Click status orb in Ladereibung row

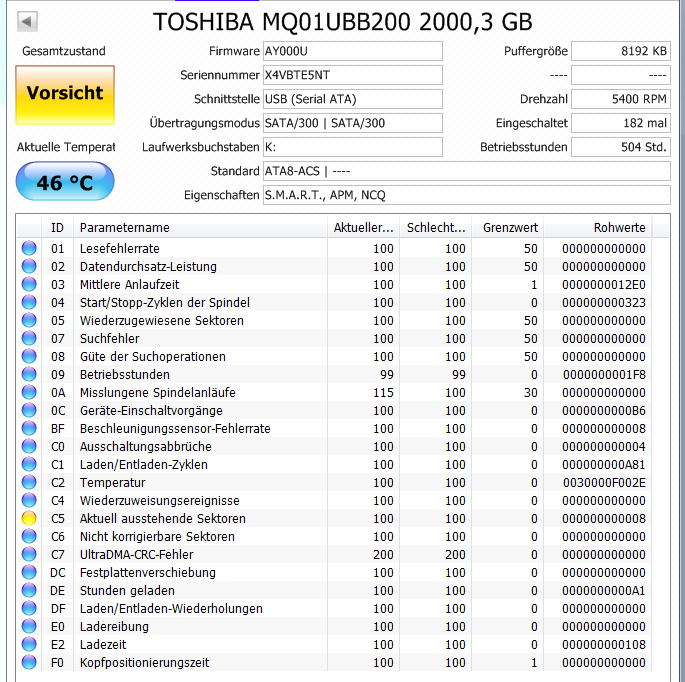pyautogui.click(x=29, y=626)
